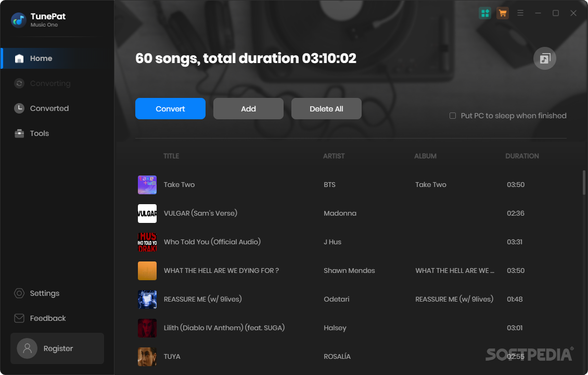Image resolution: width=588 pixels, height=375 pixels.
Task: Open the green apps grid icon
Action: point(485,13)
